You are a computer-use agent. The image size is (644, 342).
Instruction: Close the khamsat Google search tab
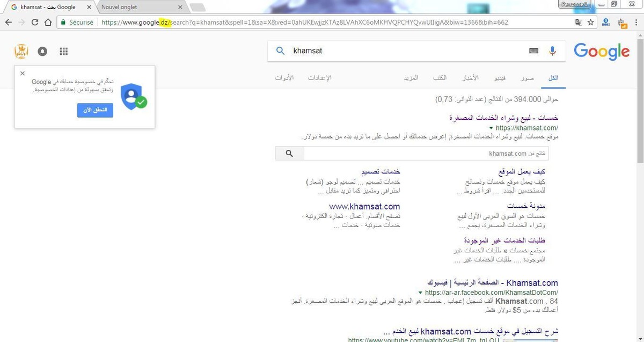[89, 7]
